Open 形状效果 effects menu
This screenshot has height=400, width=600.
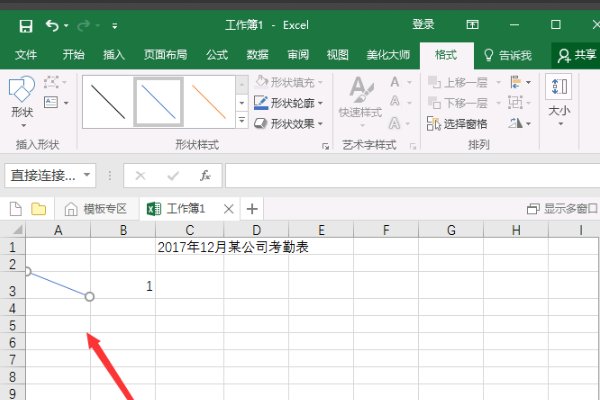tap(289, 123)
